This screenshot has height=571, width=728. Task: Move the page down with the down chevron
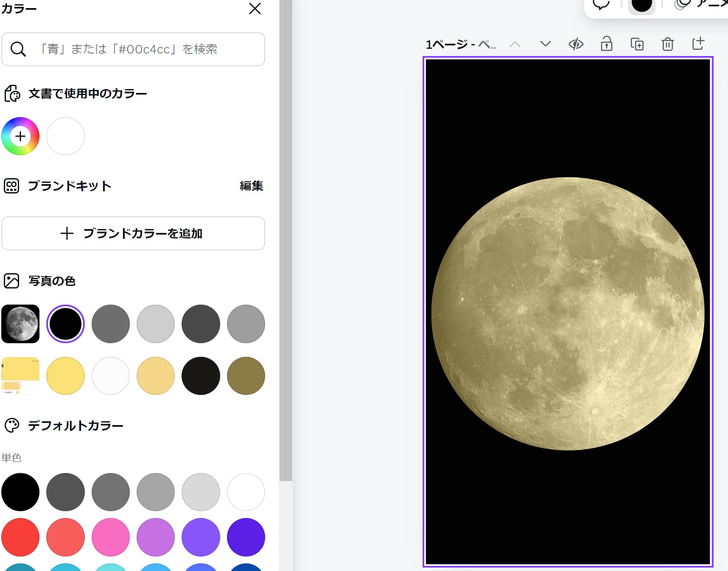point(546,44)
